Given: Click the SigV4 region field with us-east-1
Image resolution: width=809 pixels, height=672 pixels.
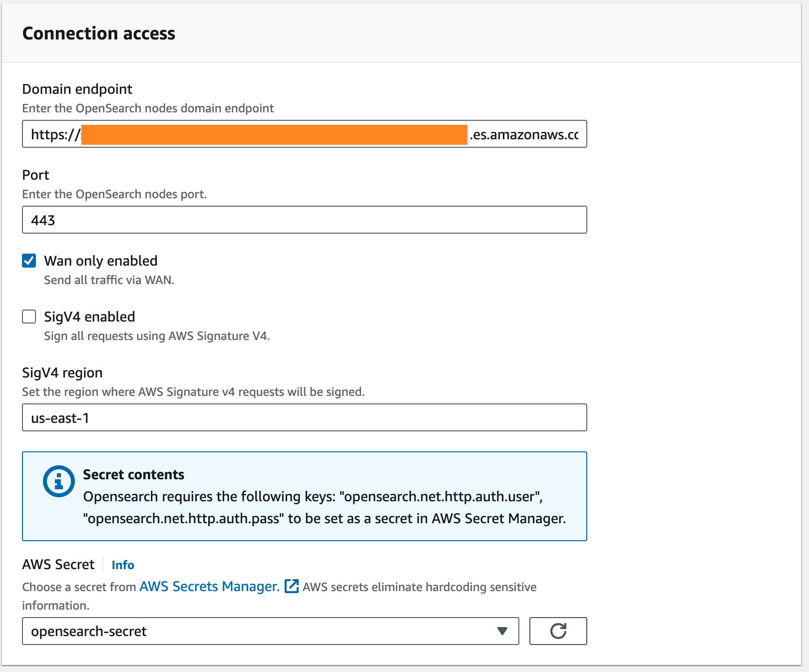Looking at the screenshot, I should (x=304, y=417).
